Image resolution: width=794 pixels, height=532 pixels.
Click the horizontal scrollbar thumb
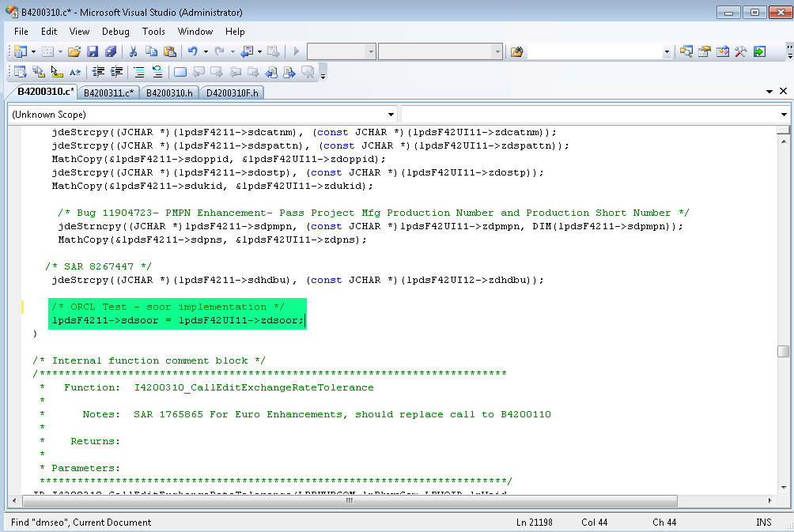350,500
